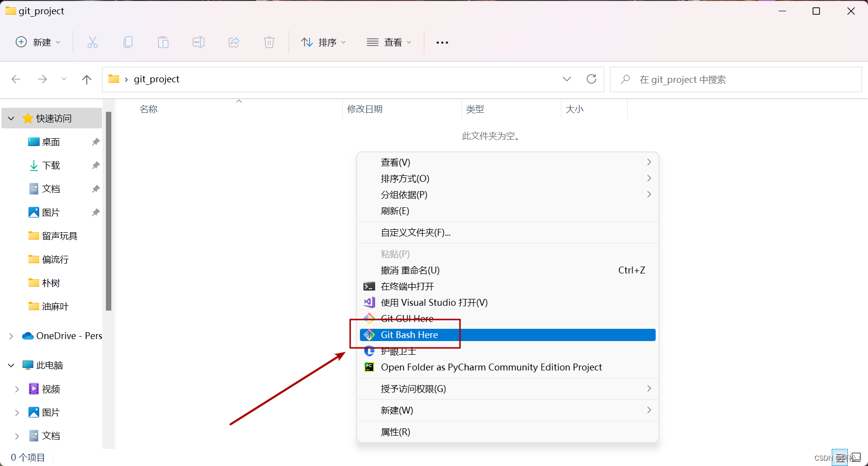Go back with the left arrow
868x466 pixels.
pos(16,79)
